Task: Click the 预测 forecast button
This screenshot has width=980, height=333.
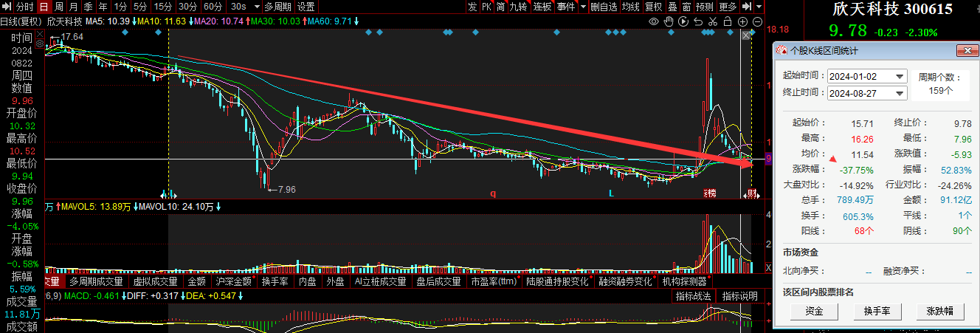Action: pyautogui.click(x=705, y=7)
